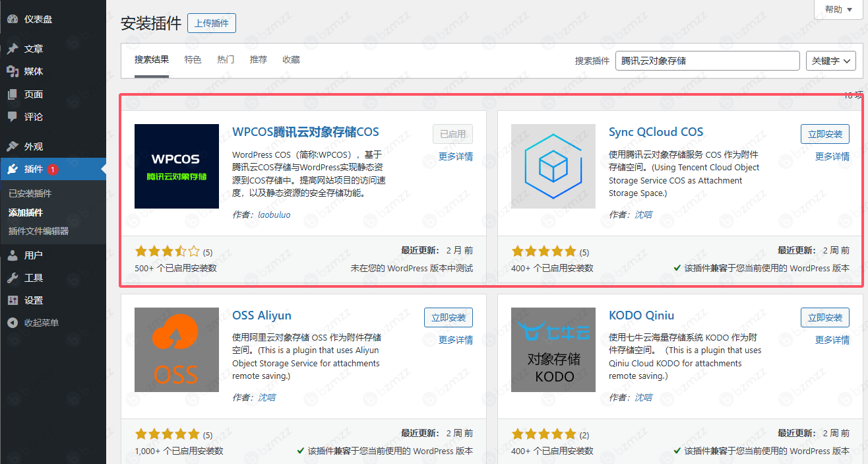Click '未在您的 WordPress 版本中测试' text
Image resolution: width=868 pixels, height=464 pixels.
coord(412,268)
